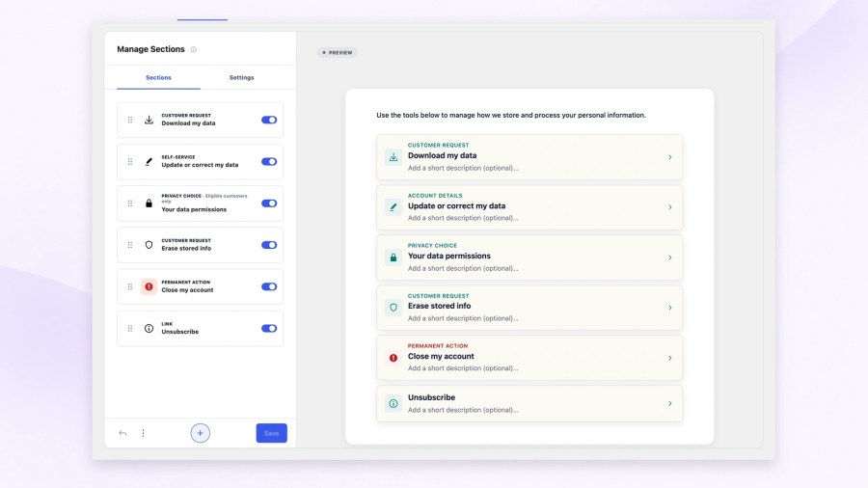Grab the drag handle of Close my account row

[x=130, y=286]
